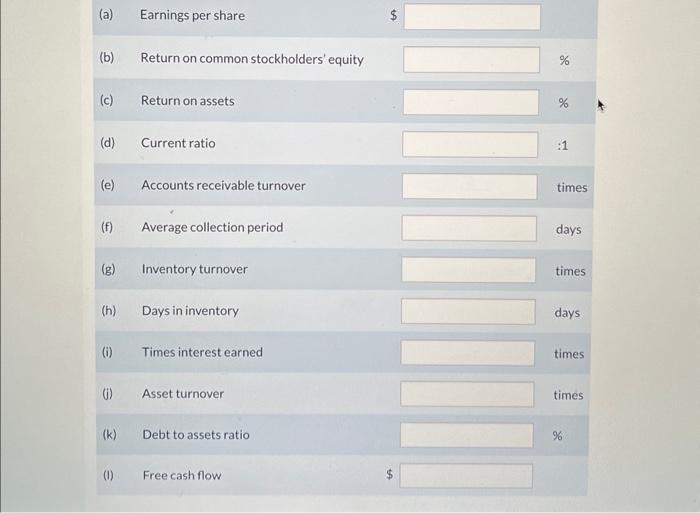This screenshot has width=700, height=513.
Task: Click the Asset turnover input field
Action: [468, 394]
